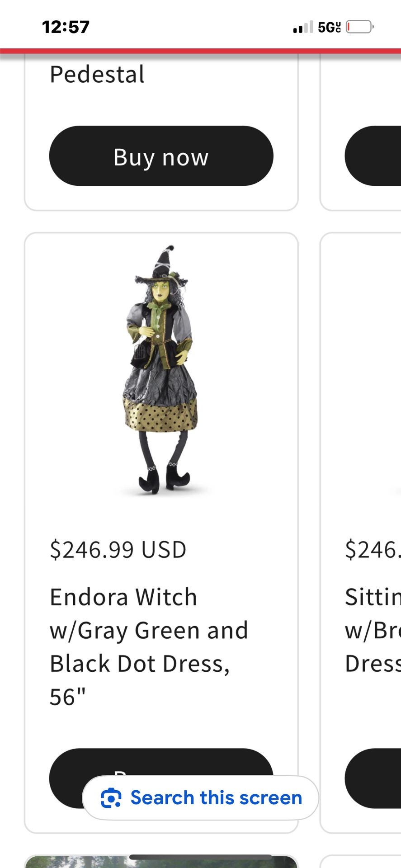The height and width of the screenshot is (868, 401).
Task: Tap the cut-off $246 price on right card
Action: (373, 550)
